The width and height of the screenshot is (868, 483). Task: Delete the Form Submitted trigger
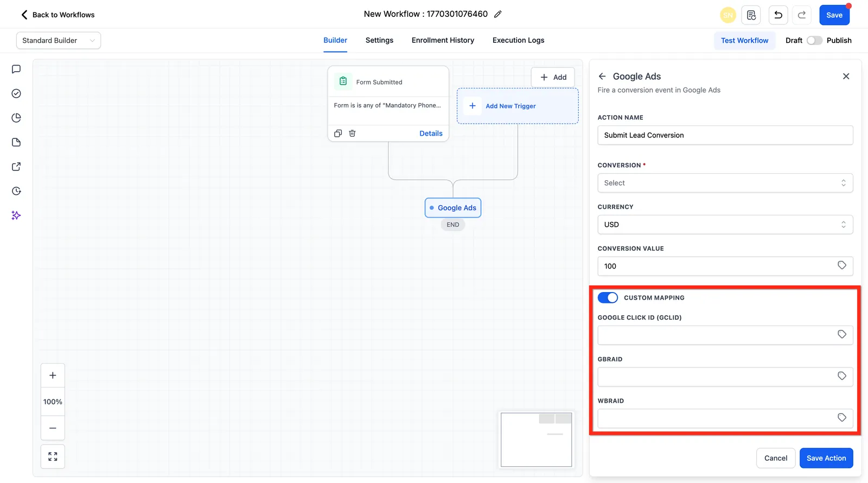click(352, 134)
